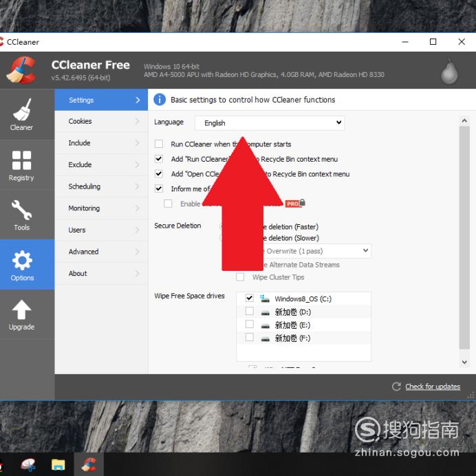The image size is (476, 476).
Task: Open the Exclude options page
Action: tap(101, 165)
